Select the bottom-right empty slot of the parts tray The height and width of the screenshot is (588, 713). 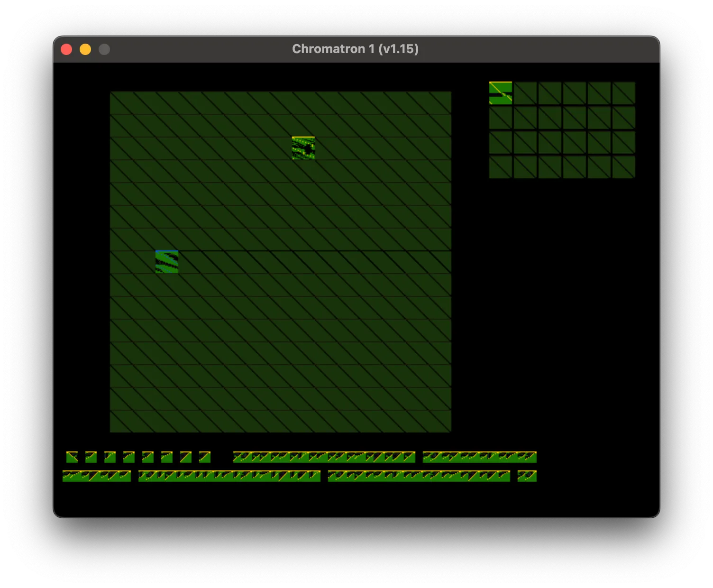point(624,167)
